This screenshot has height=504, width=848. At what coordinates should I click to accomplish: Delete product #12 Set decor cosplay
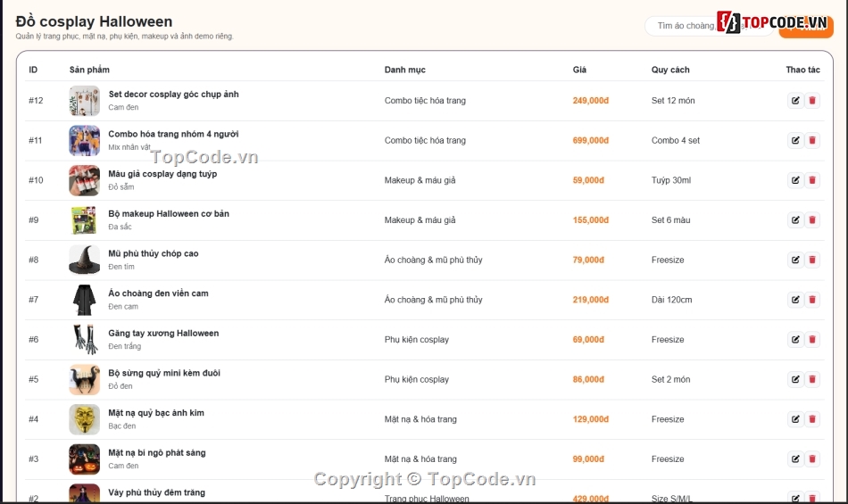pyautogui.click(x=811, y=101)
